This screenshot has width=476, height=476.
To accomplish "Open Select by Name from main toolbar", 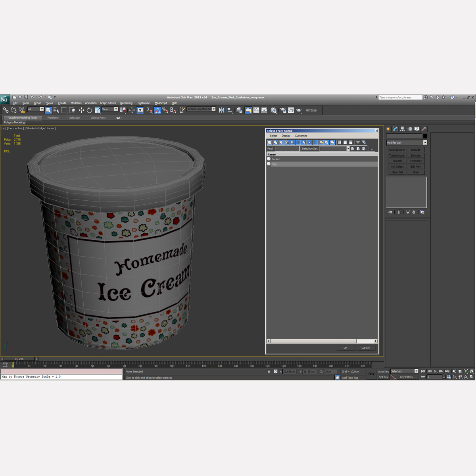I will pos(56,110).
